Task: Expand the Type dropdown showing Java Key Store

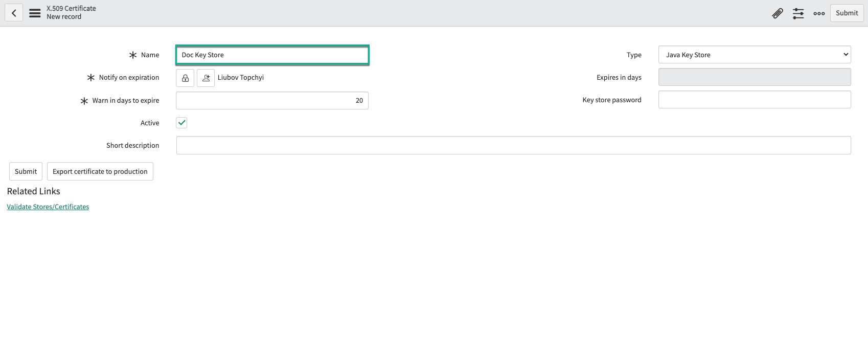Action: pos(754,55)
